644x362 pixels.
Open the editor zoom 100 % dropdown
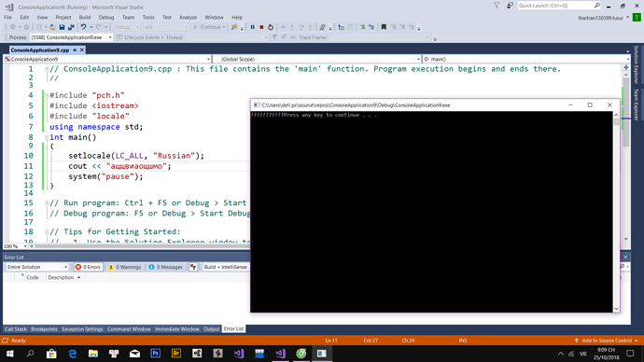(x=15, y=246)
